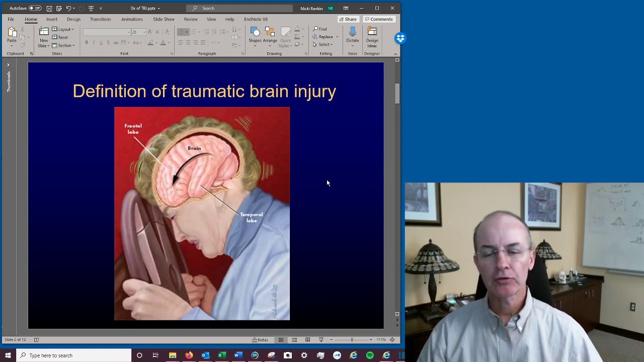
Task: Open the Font dialog launcher
Action: click(172, 54)
